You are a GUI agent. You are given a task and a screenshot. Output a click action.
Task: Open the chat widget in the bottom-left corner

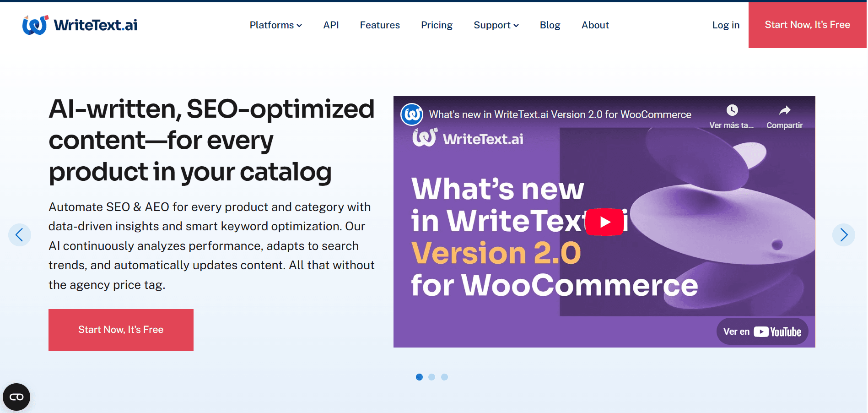[x=17, y=397]
